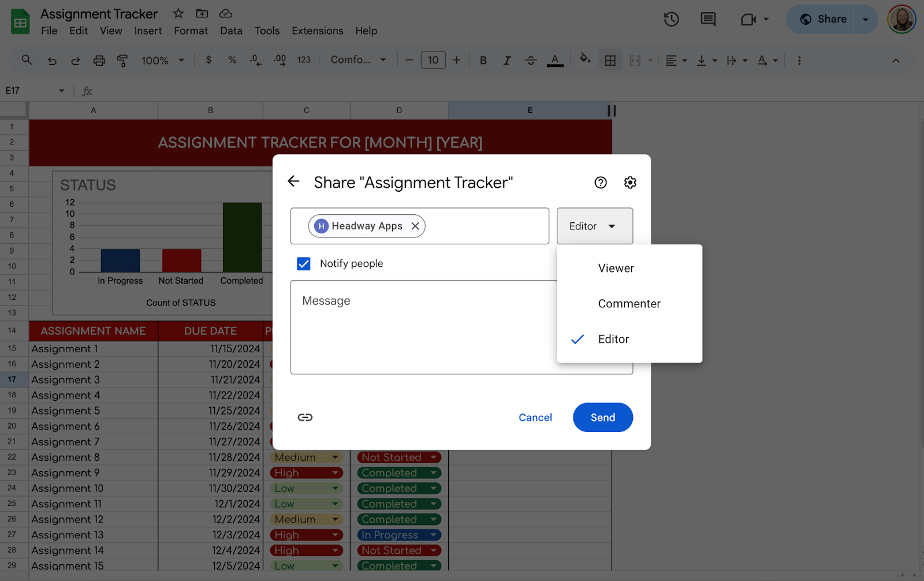Select Commenter permission option
This screenshot has width=924, height=581.
pyautogui.click(x=629, y=304)
